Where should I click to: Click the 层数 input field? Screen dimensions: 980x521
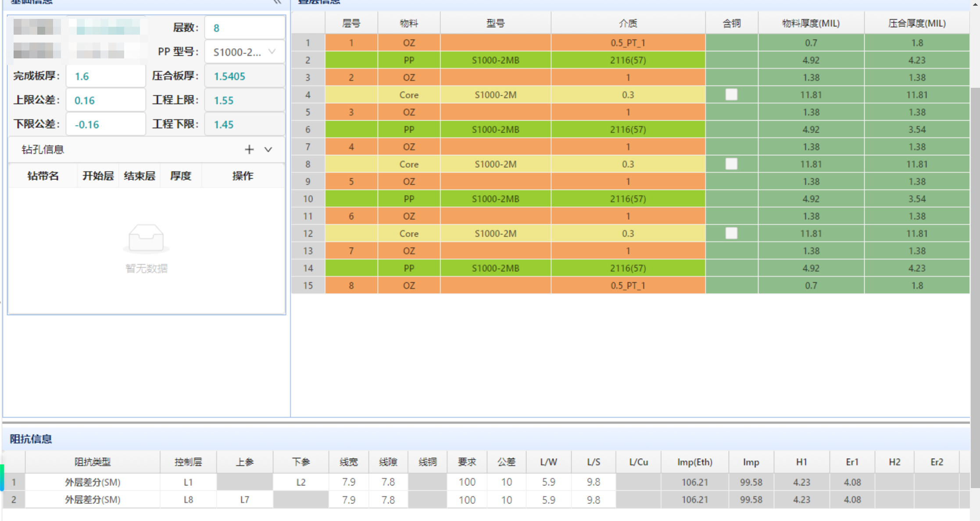pos(244,28)
